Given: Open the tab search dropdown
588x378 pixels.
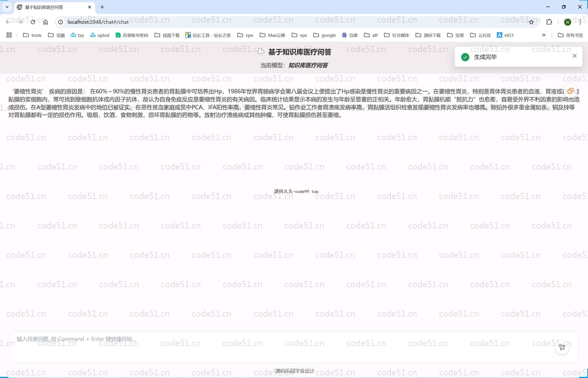Looking at the screenshot, I should coord(7,7).
